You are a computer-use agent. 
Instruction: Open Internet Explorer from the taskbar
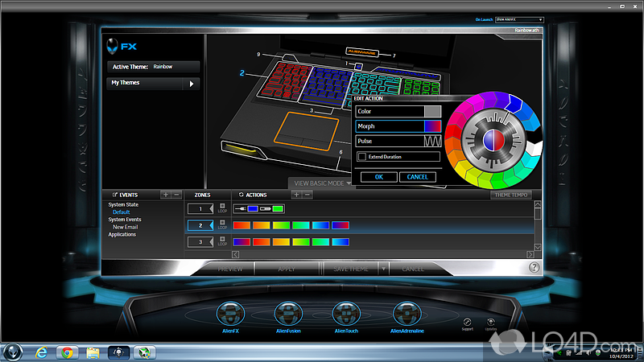(41, 352)
